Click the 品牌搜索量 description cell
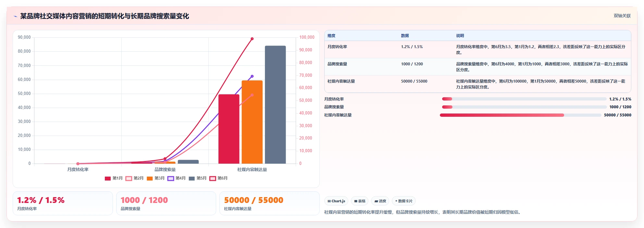 542,67
